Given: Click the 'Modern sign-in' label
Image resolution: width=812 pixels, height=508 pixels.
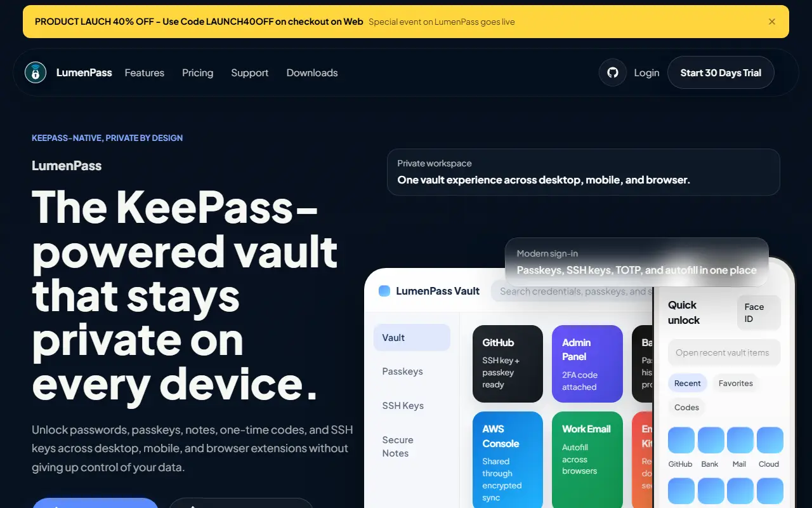Looking at the screenshot, I should click(547, 253).
